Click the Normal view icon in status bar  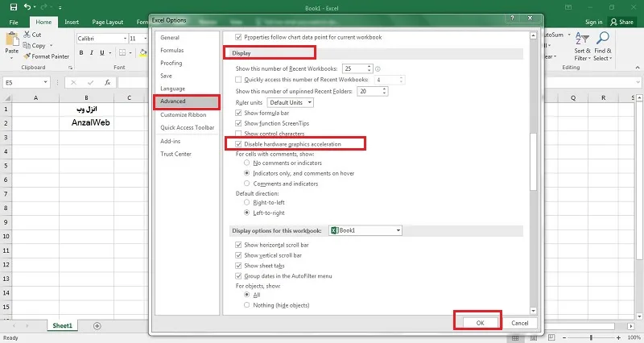(x=515, y=337)
